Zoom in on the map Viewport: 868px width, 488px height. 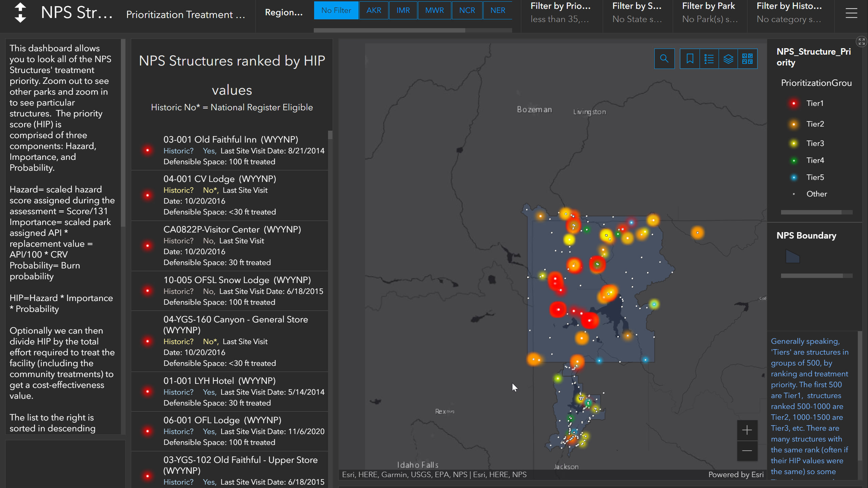[747, 430]
